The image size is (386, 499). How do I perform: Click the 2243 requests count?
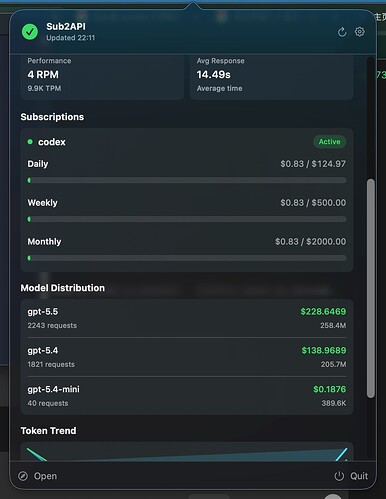[52, 325]
